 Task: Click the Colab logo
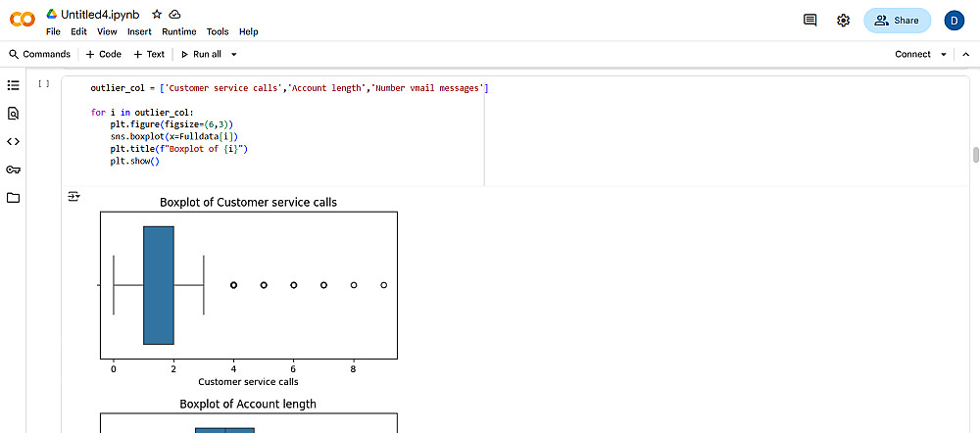(x=22, y=20)
